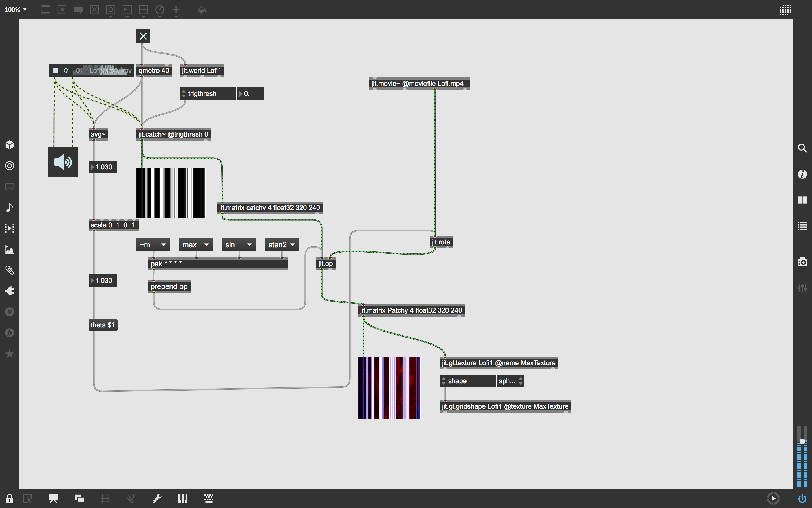Add a new object box from toolbar
The image size is (812, 508).
45,10
